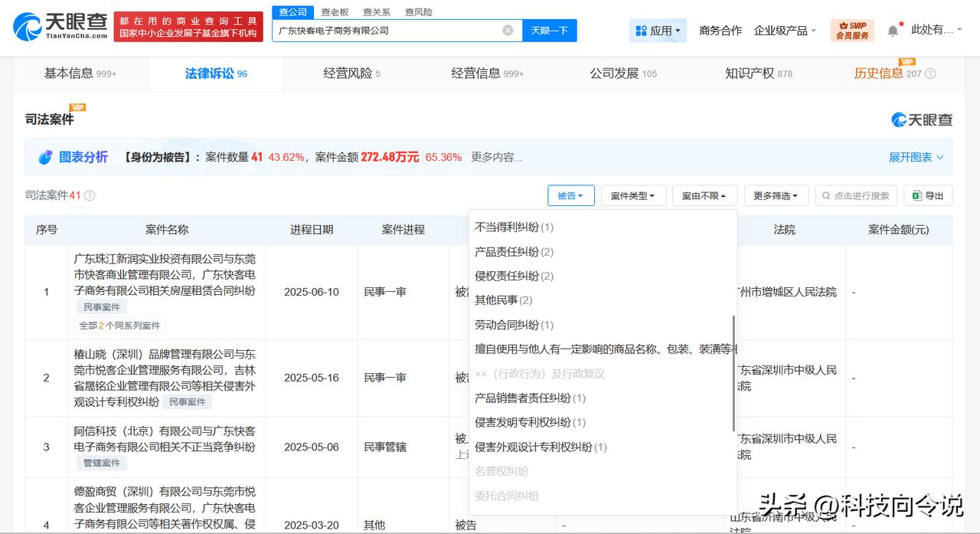
Task: Open the 经营风险 tab
Action: (352, 74)
